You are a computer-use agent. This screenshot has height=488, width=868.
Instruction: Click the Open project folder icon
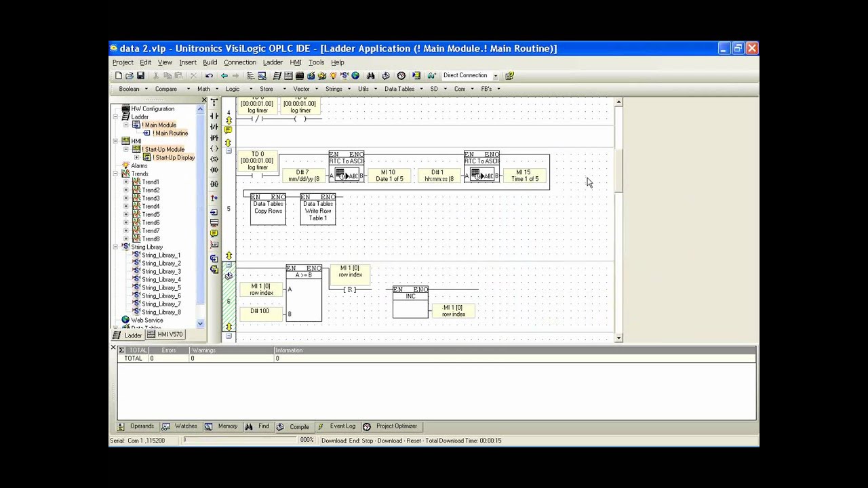(130, 75)
